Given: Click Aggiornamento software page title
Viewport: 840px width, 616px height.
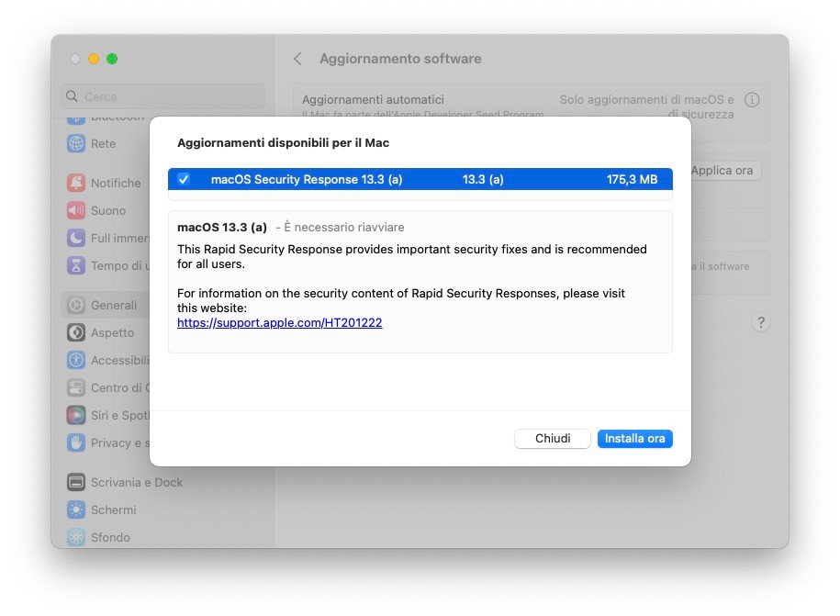Looking at the screenshot, I should pyautogui.click(x=400, y=59).
